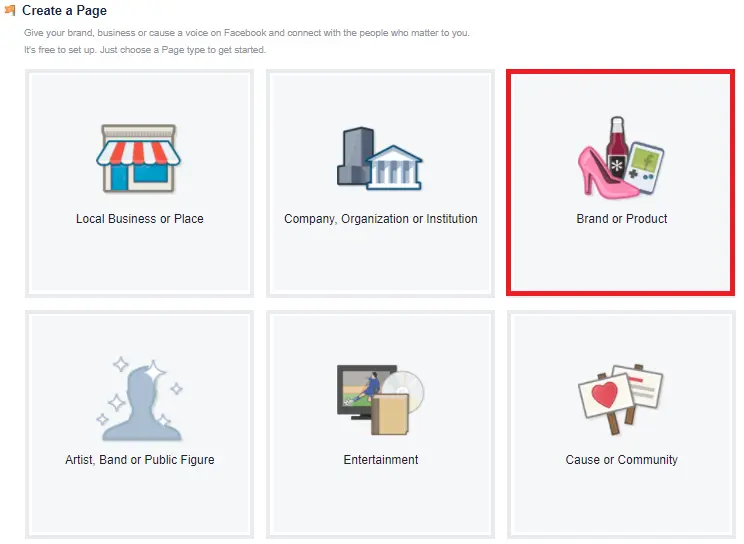Select the Local Business or Place label
The image size is (744, 544).
coord(140,219)
